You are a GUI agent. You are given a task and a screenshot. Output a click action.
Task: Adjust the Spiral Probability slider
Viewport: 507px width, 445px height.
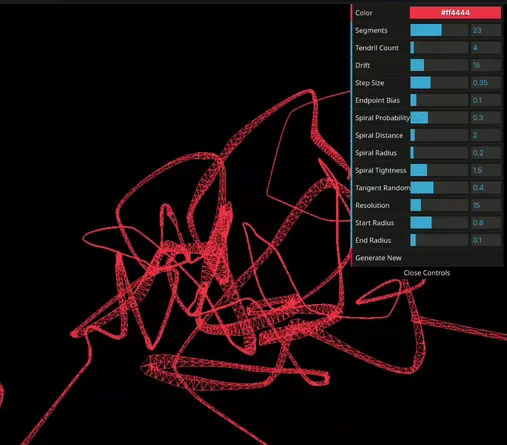(x=439, y=118)
